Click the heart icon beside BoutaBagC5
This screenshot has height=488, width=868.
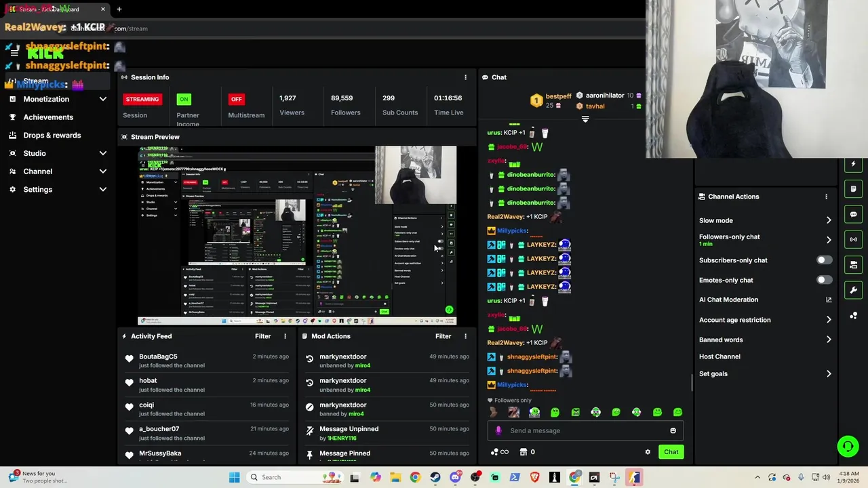[x=130, y=359]
